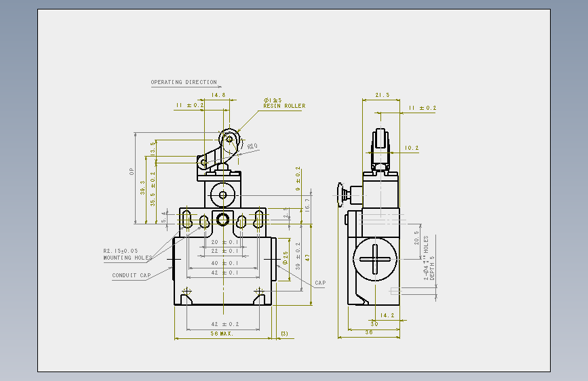Screen dimensions: 588x381
Task: Select the Φ25 diameter label
Action: [x=286, y=258]
